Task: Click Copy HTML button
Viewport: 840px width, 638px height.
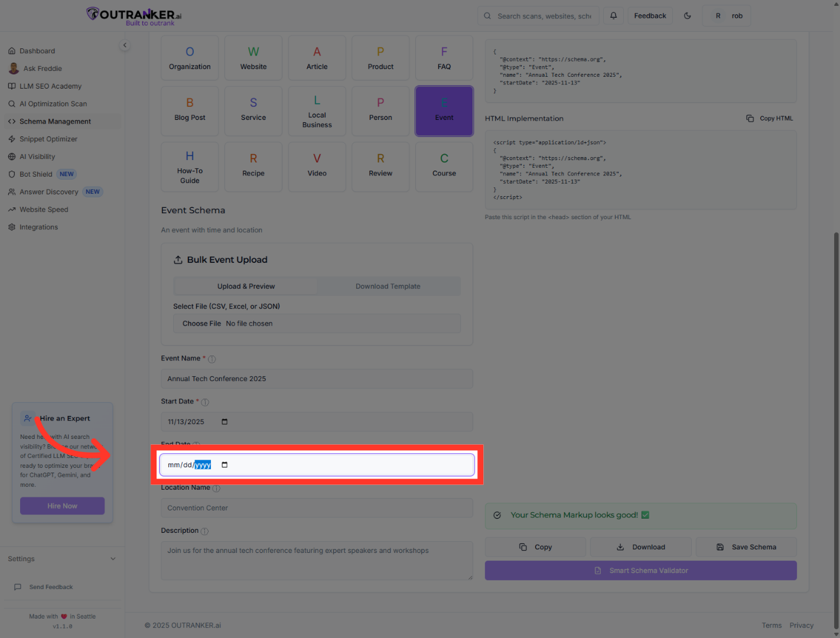Action: coord(770,119)
